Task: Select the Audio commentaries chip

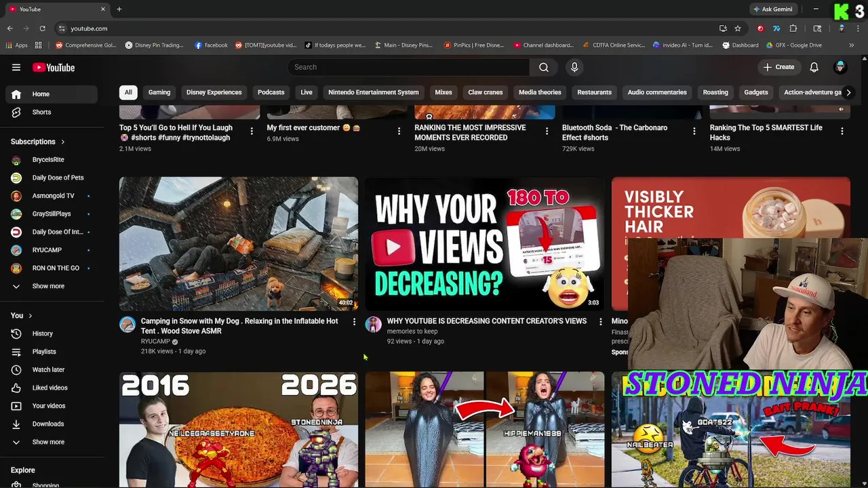Action: (657, 92)
